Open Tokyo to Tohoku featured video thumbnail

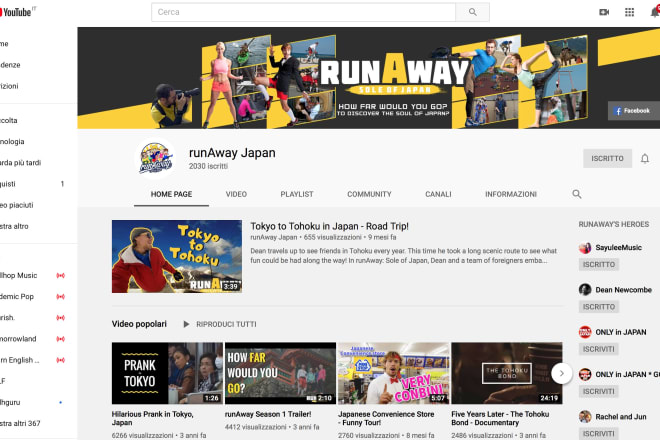coord(177,256)
